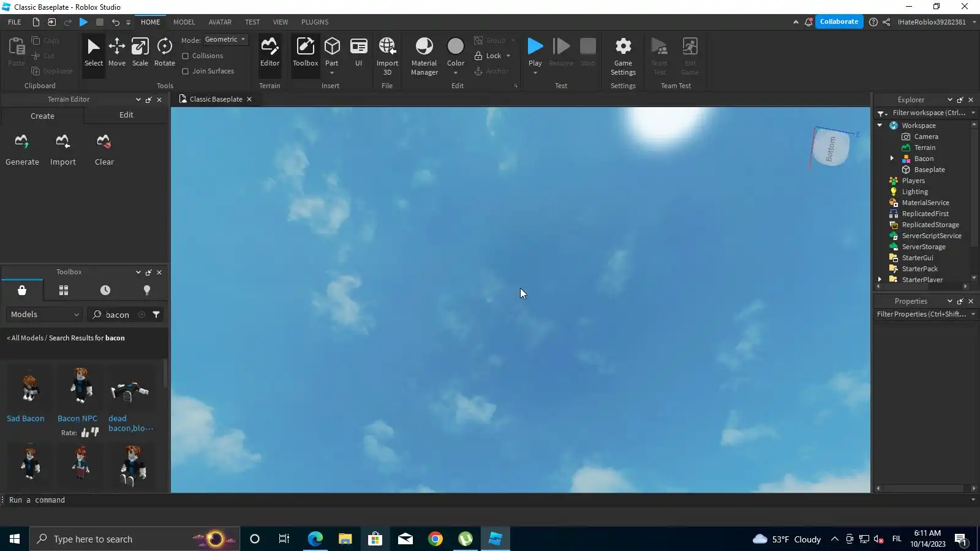980x551 pixels.
Task: Click the Undo arrow in the quick bar
Action: 115,22
